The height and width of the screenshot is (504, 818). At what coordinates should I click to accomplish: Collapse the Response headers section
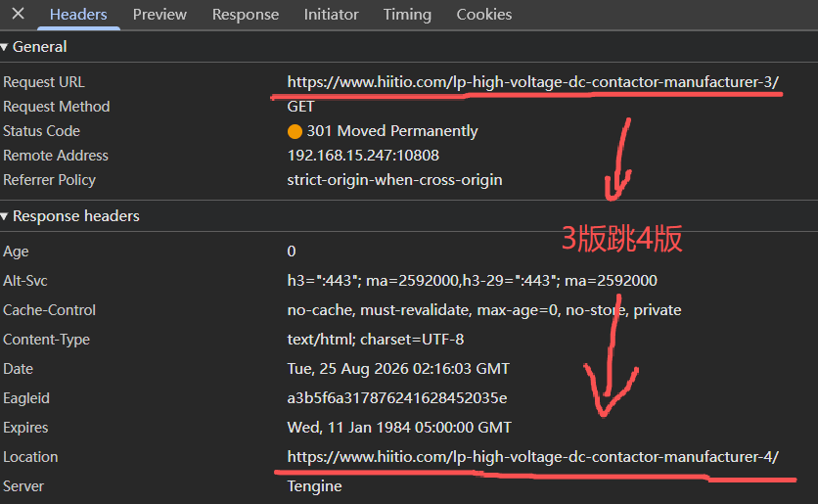point(4,216)
